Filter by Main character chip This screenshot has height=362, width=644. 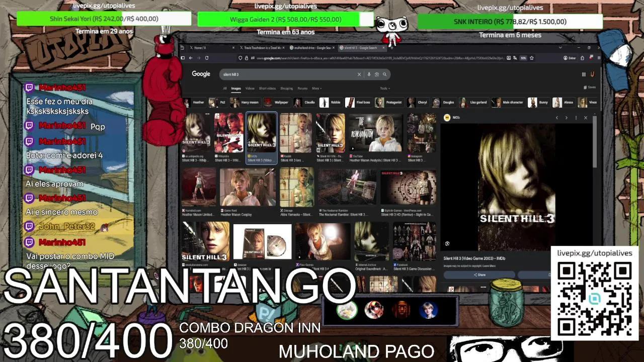[508, 102]
